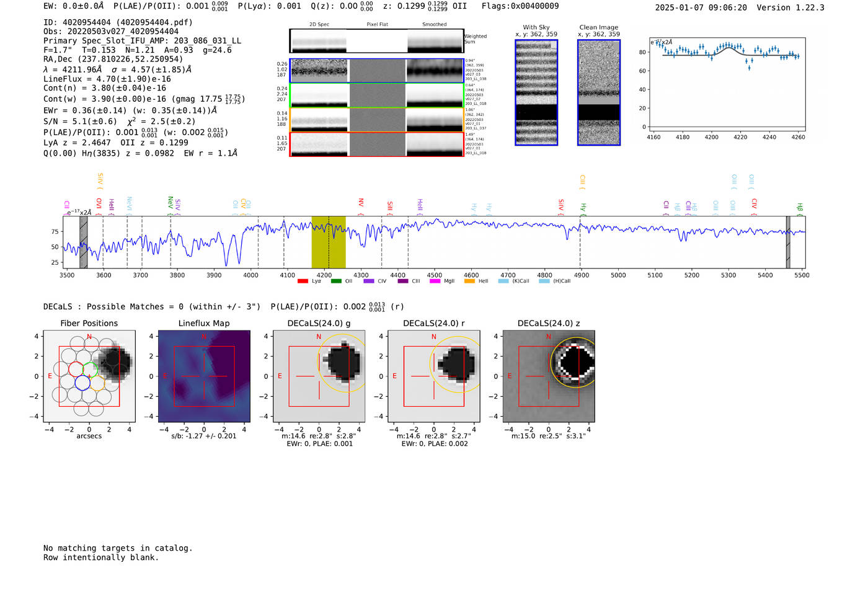Image resolution: width=868 pixels, height=591 pixels.
Task: Click the yellow highlighted band in spectrum
Action: [328, 242]
